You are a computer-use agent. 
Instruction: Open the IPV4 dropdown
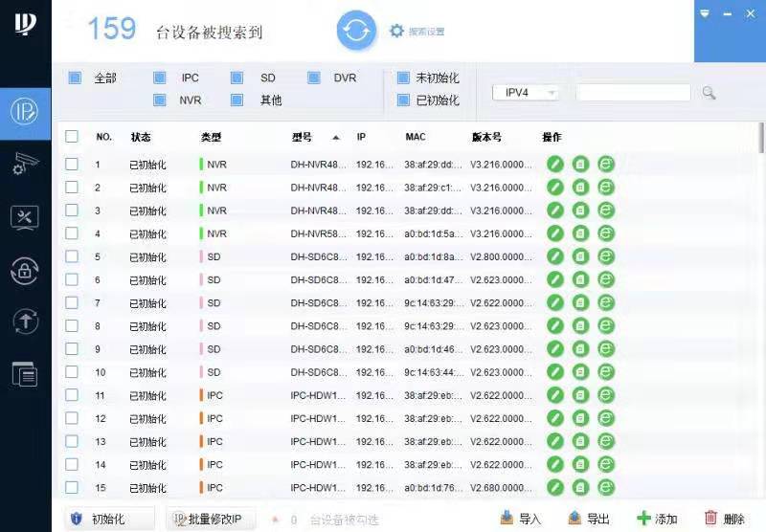tap(526, 93)
